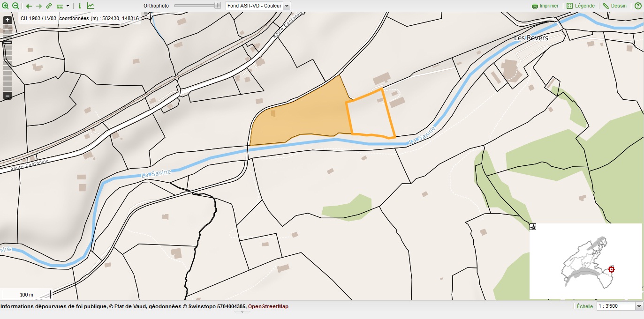The height and width of the screenshot is (319, 644).
Task: Select the measure ruler tool
Action: point(60,6)
